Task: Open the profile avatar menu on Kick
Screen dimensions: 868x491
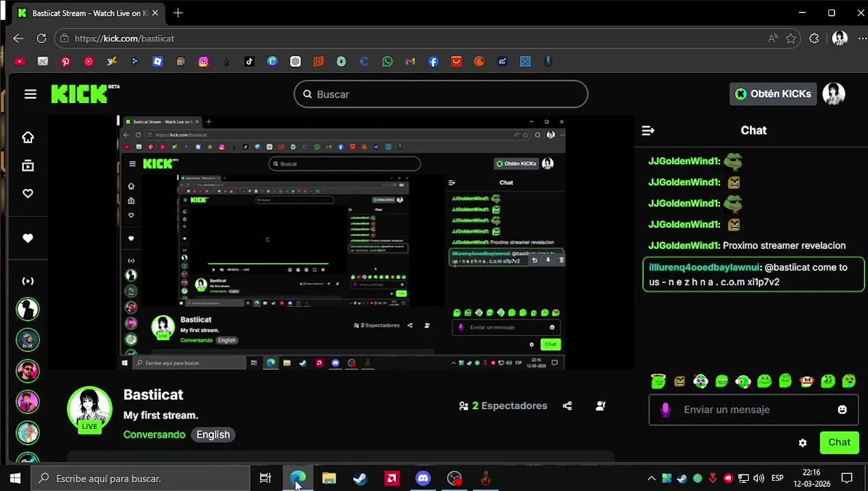Action: point(834,94)
